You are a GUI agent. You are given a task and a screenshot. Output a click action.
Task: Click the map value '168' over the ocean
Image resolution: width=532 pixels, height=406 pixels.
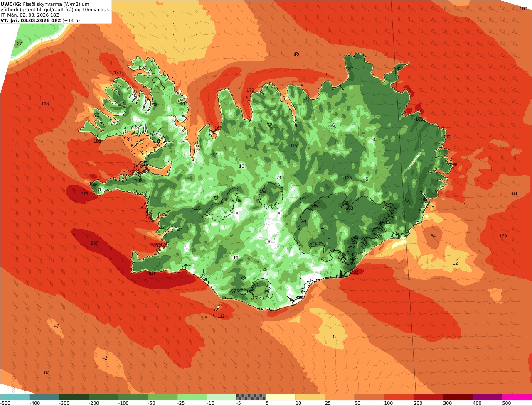click(45, 103)
